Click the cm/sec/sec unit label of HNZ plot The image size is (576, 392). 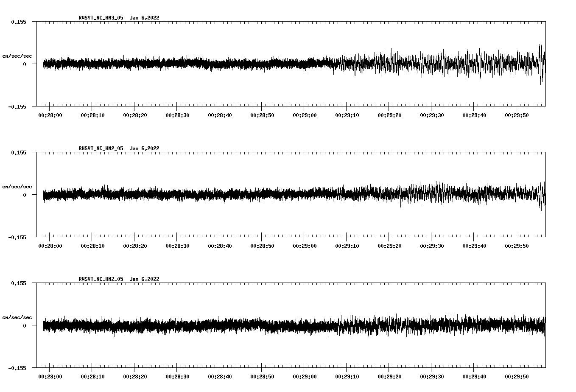coord(17,317)
